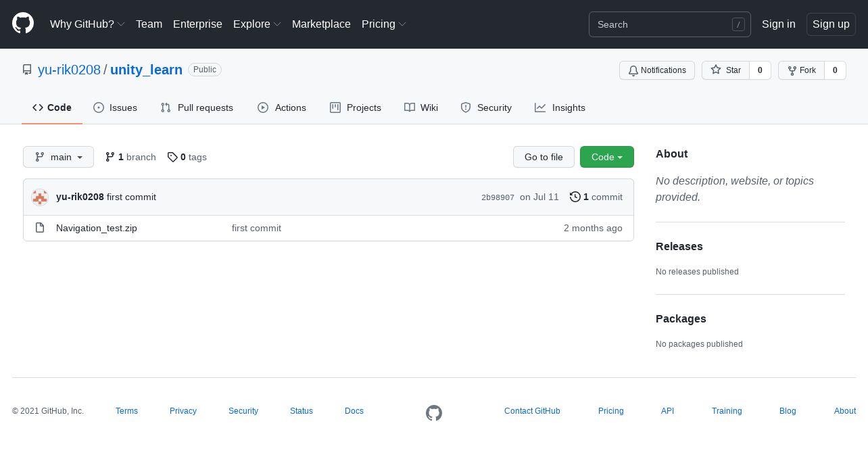The image size is (868, 455).
Task: Select the Code tab
Action: [x=52, y=107]
